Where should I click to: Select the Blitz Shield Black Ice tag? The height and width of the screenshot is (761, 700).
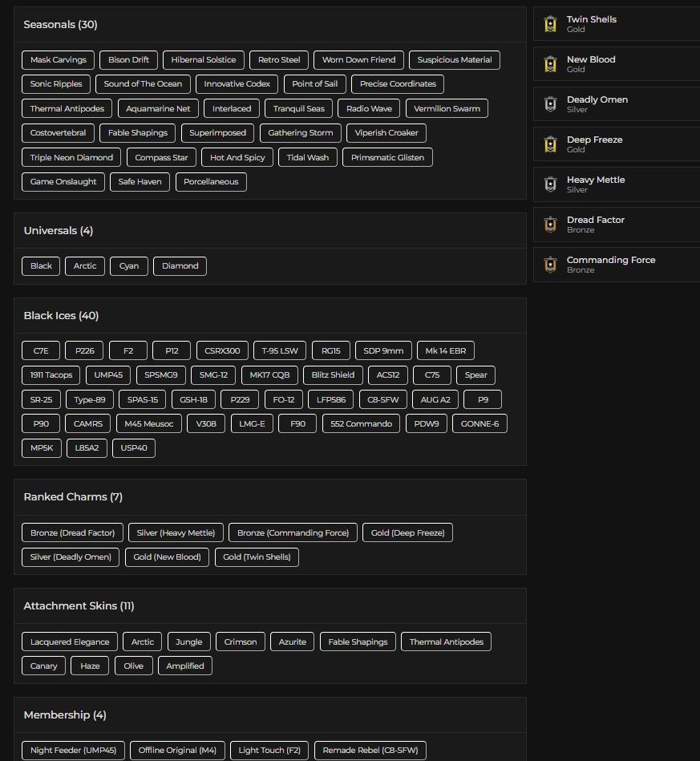tap(333, 374)
